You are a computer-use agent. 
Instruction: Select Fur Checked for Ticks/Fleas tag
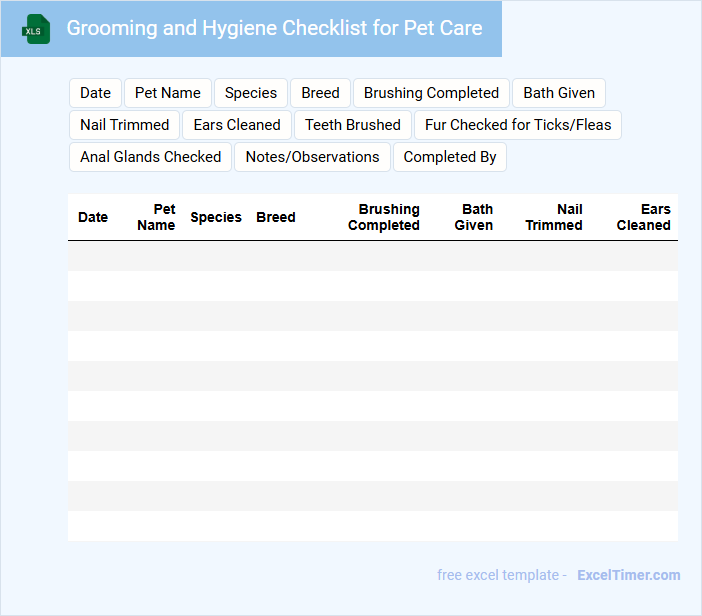click(518, 125)
